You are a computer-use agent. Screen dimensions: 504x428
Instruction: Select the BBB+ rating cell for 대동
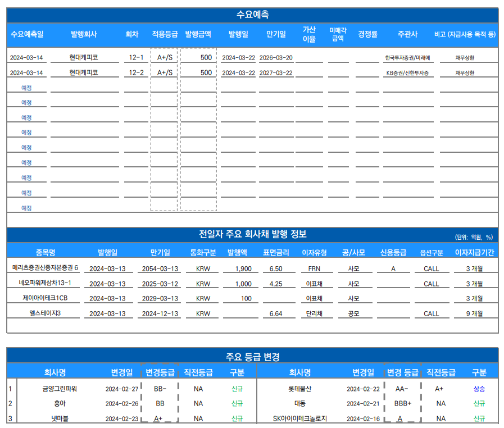point(402,403)
